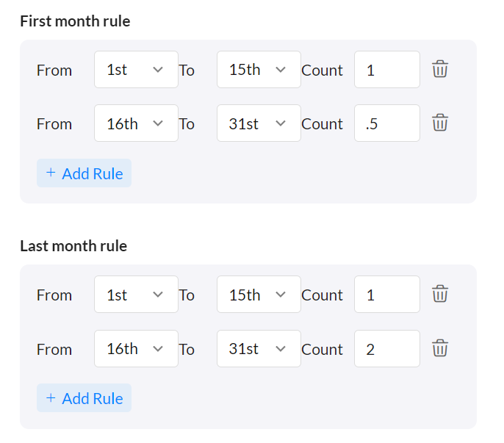This screenshot has height=443, width=504.
Task: Add Rule to Last month rule
Action: coord(84,398)
